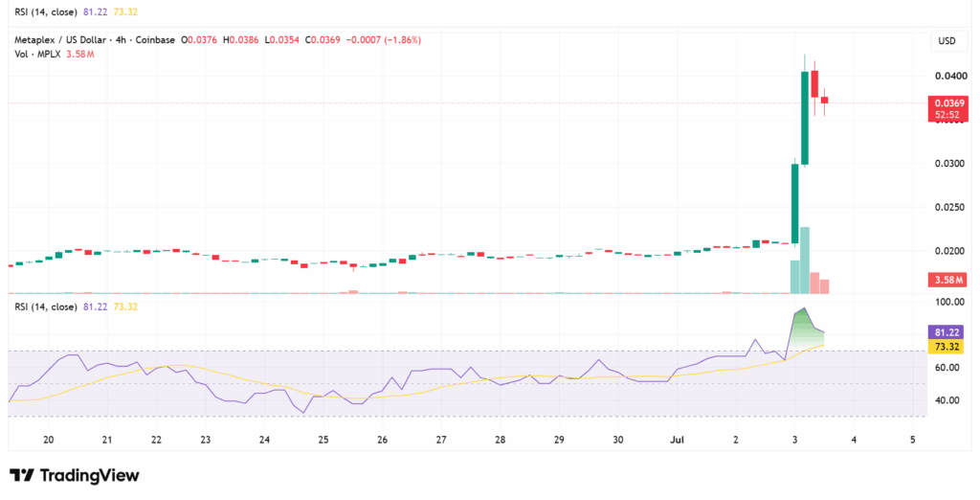Click the 0.0400 price scale label

click(x=949, y=76)
